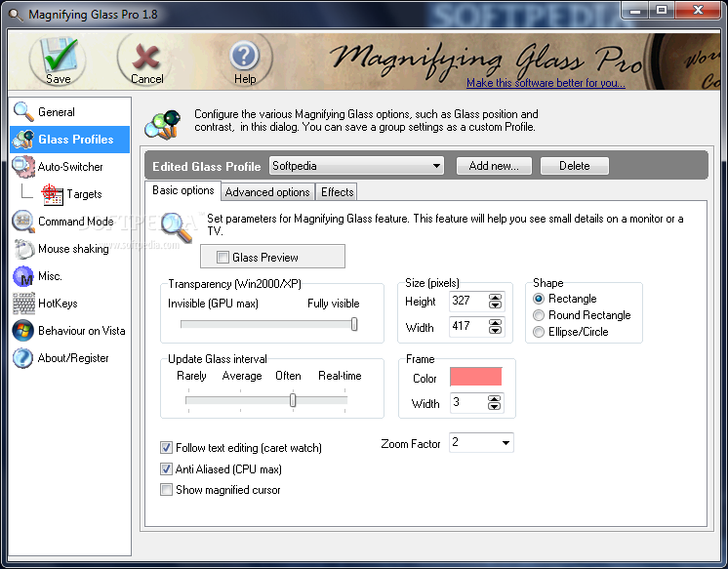Decrease size Width using the down spinner
This screenshot has height=569, width=728.
click(x=496, y=330)
